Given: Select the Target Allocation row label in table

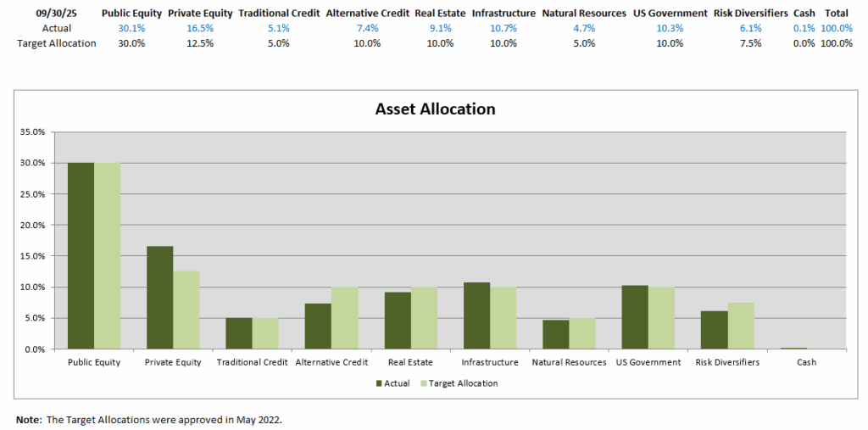Looking at the screenshot, I should tap(57, 43).
